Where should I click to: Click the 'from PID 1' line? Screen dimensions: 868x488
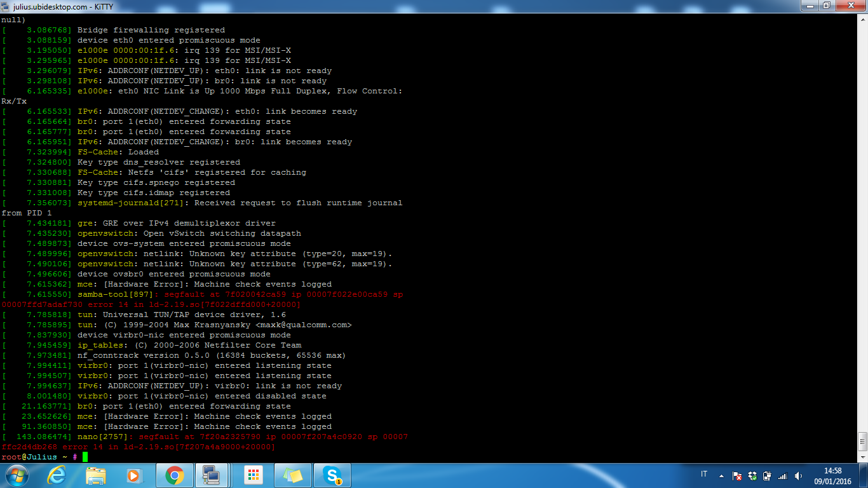click(27, 213)
